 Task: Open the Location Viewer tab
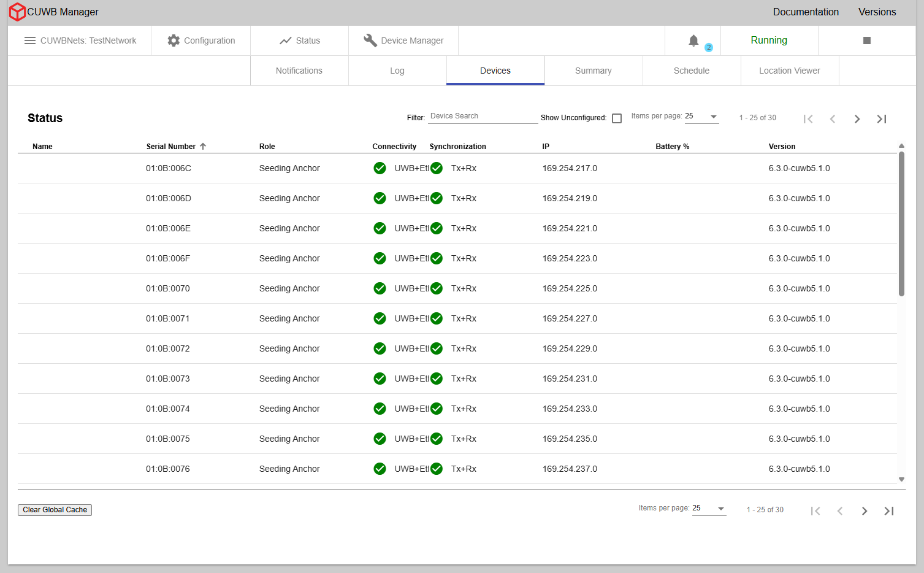pyautogui.click(x=790, y=71)
